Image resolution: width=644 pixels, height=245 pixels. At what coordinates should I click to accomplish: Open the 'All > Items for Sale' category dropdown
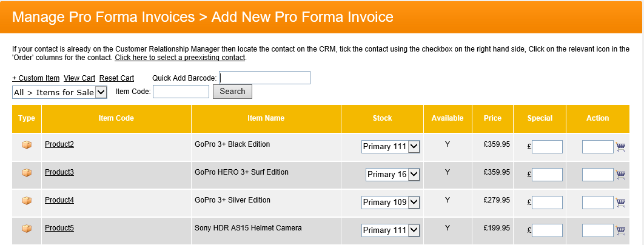(59, 92)
